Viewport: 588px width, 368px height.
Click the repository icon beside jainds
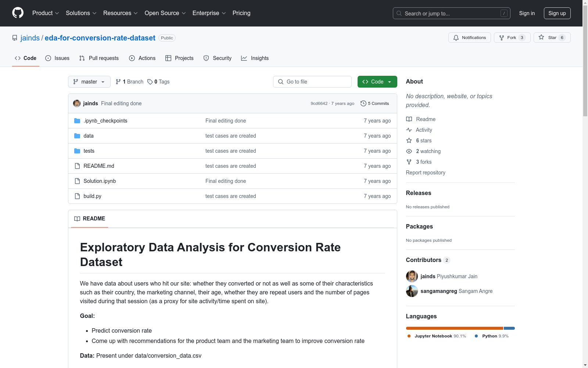(x=15, y=38)
